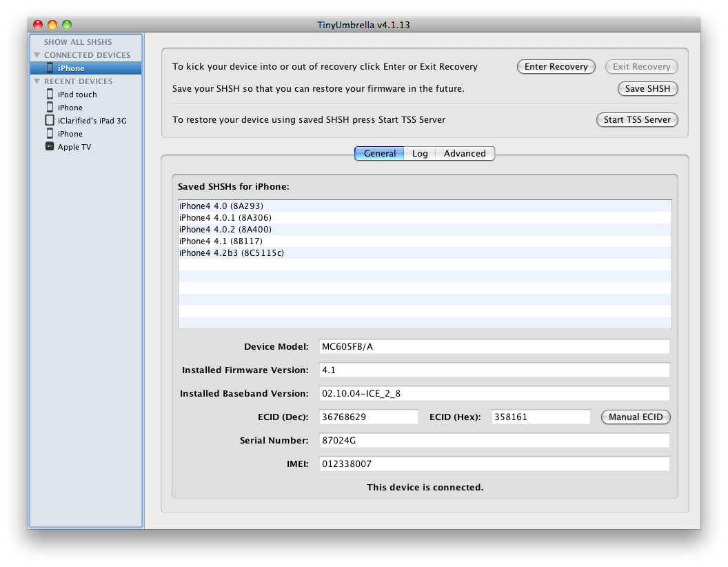The width and height of the screenshot is (728, 567).
Task: Click the Save SHSH button
Action: pos(647,88)
